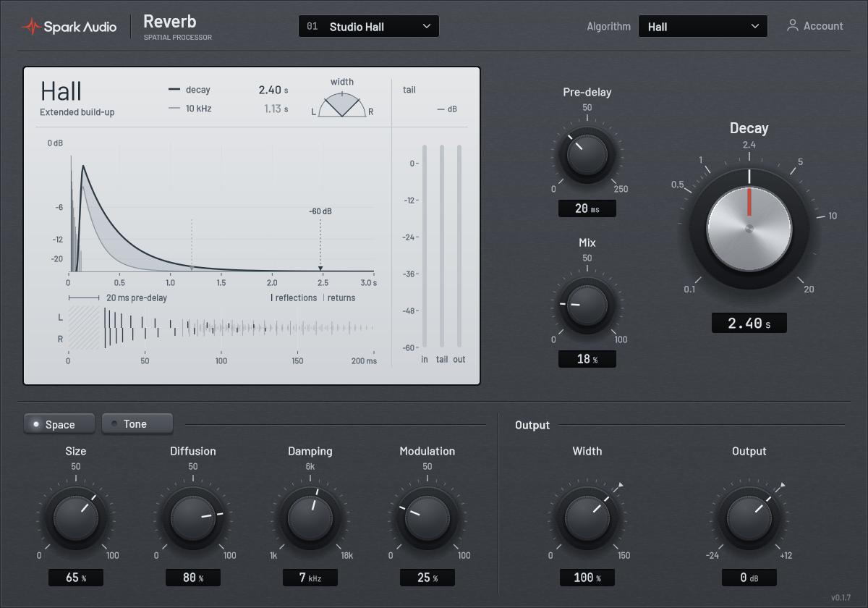Click the 80 % diffusion value field
Viewport: 868px width, 608px height.
[x=192, y=578]
